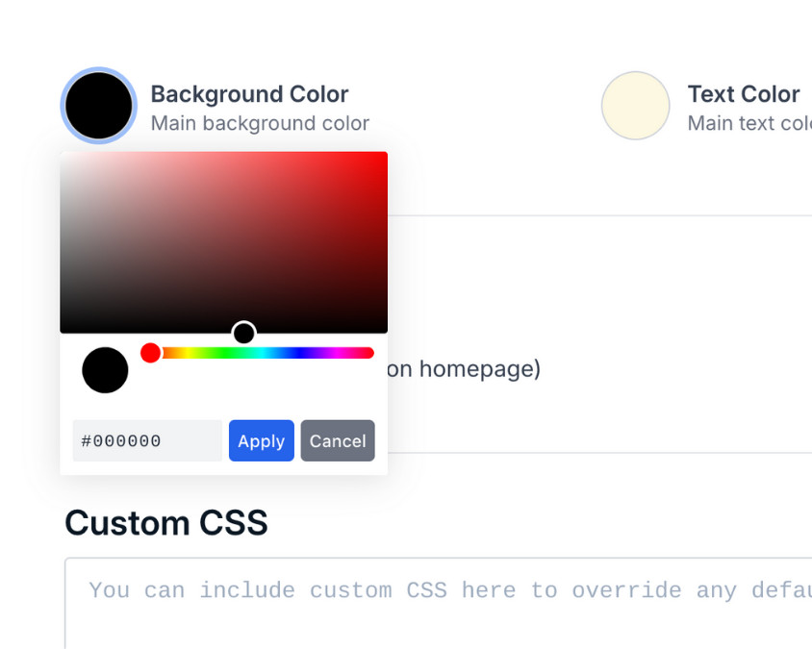
Task: Choose yellow on the hue slider
Action: (188, 353)
